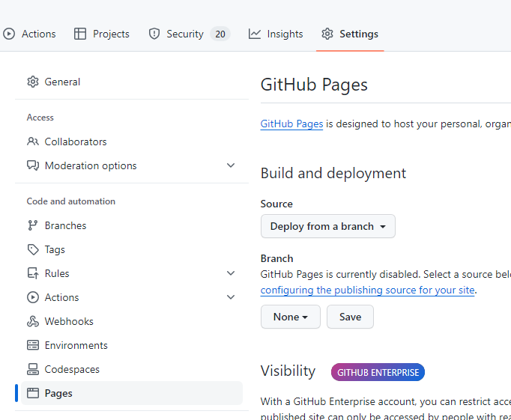Click the Branch label
This screenshot has width=511, height=420.
click(276, 258)
